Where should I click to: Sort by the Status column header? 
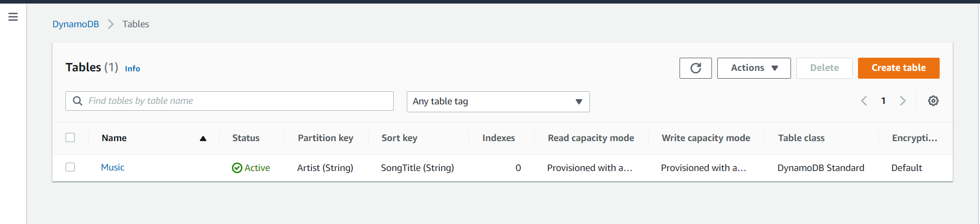click(x=246, y=138)
